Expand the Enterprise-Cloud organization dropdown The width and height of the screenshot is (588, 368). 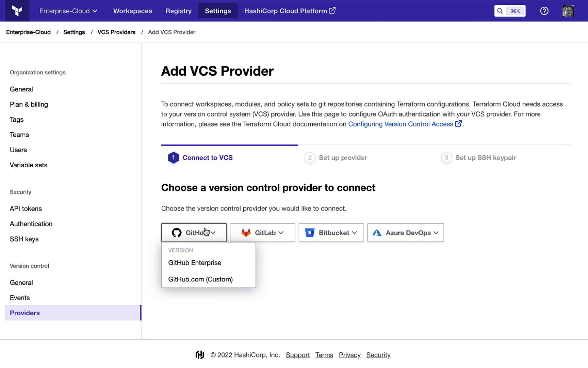pos(68,11)
